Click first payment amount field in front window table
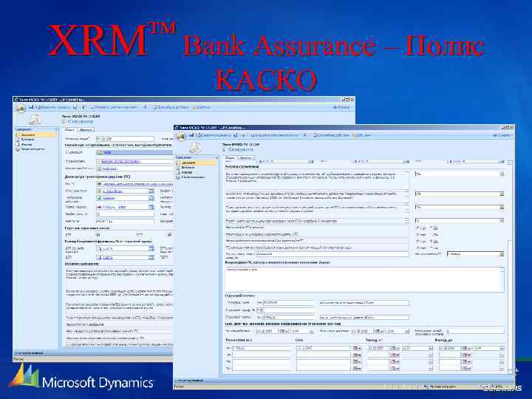The width and height of the screenshot is (532, 399). coord(262,348)
